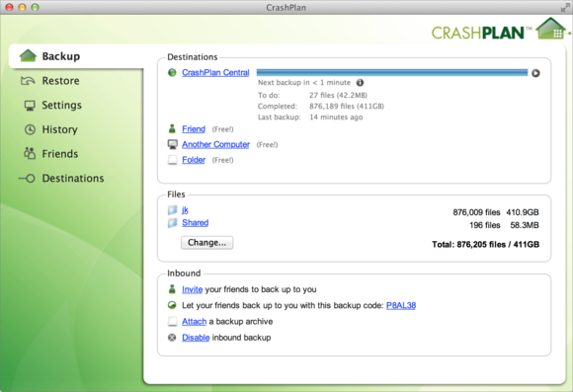Image resolution: width=573 pixels, height=392 pixels.
Task: Click the person icon beside Invite
Action: [172, 289]
